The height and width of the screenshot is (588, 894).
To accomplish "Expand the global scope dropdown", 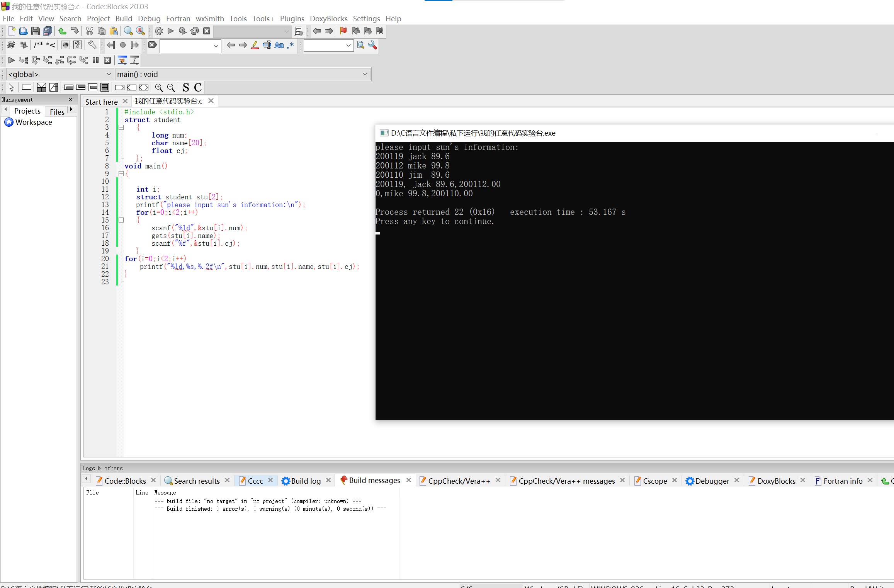I will pos(109,74).
